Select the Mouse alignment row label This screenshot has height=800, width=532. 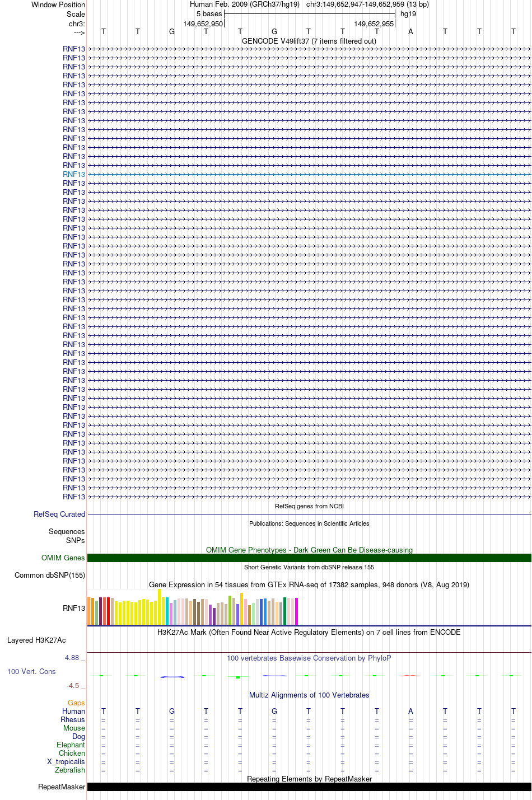(x=74, y=728)
